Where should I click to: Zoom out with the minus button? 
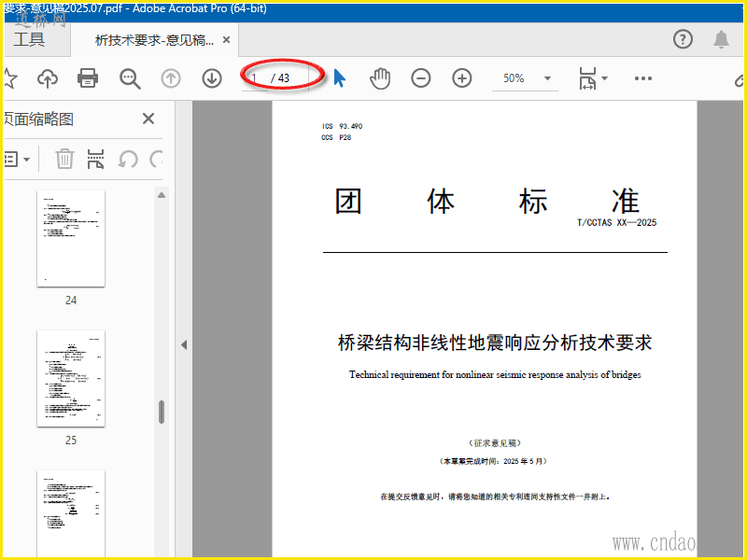[x=421, y=78]
